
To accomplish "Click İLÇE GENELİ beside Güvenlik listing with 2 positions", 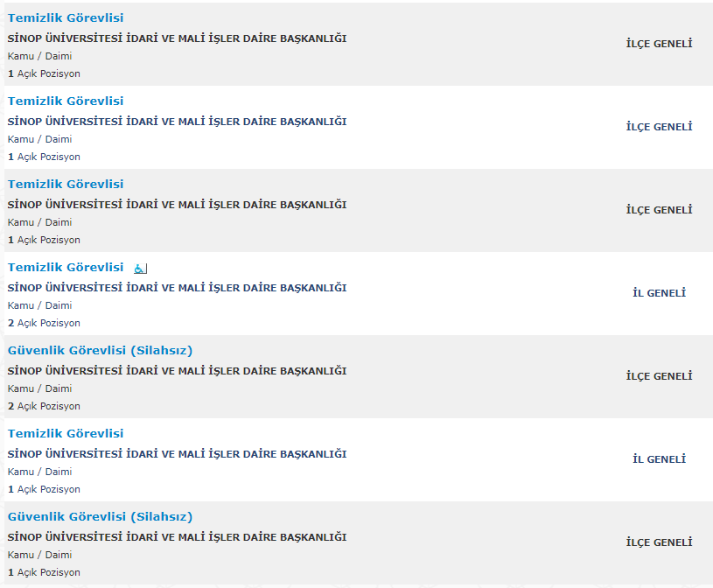I will 659,376.
